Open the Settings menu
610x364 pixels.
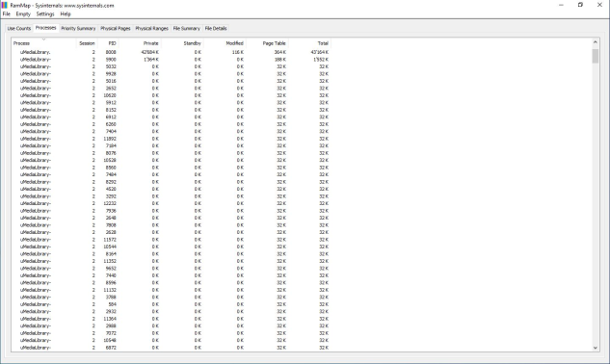(45, 14)
